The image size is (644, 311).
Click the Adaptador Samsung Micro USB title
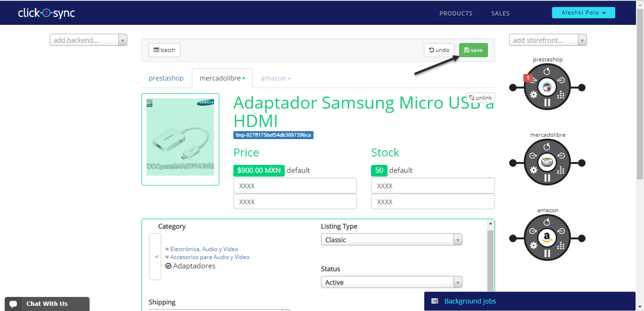(363, 112)
